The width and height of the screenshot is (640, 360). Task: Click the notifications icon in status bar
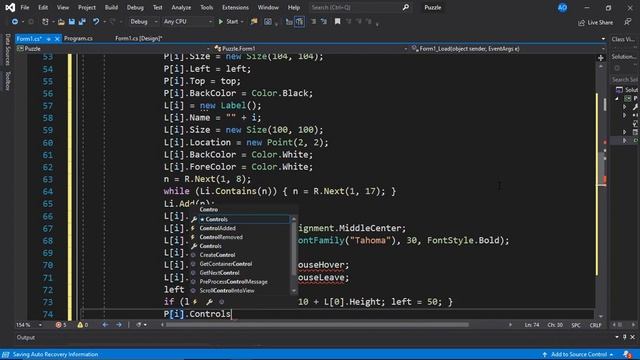pyautogui.click(x=627, y=354)
